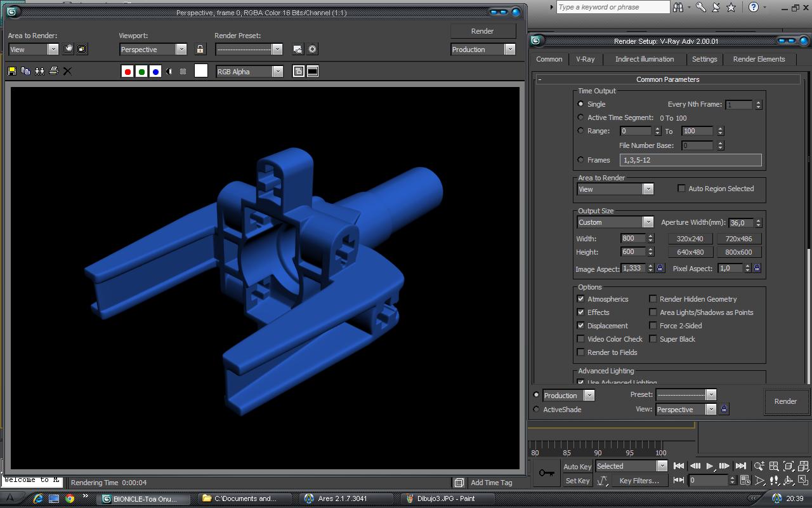Click the Orbit viewport navigation icon
This screenshot has width=812, height=508.
(789, 481)
